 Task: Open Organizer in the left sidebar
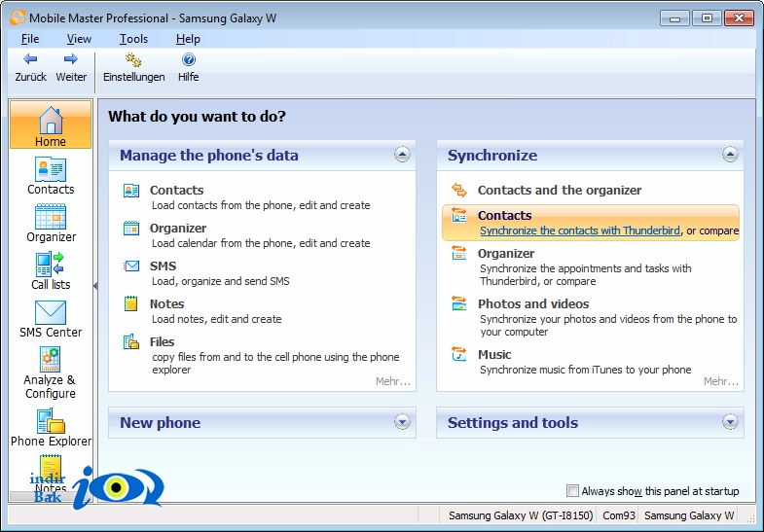51,223
